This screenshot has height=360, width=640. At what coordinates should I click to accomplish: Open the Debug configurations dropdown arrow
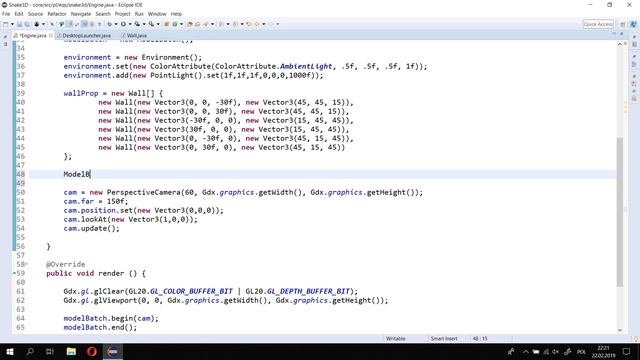pos(116,24)
